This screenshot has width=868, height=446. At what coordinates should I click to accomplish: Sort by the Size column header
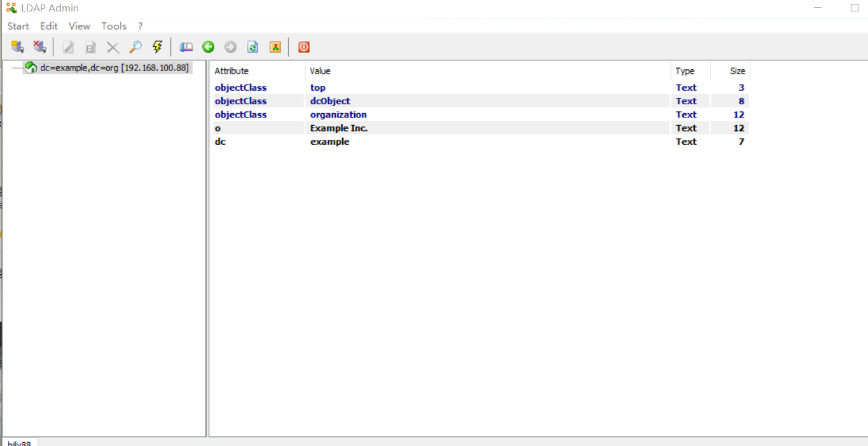(x=737, y=71)
